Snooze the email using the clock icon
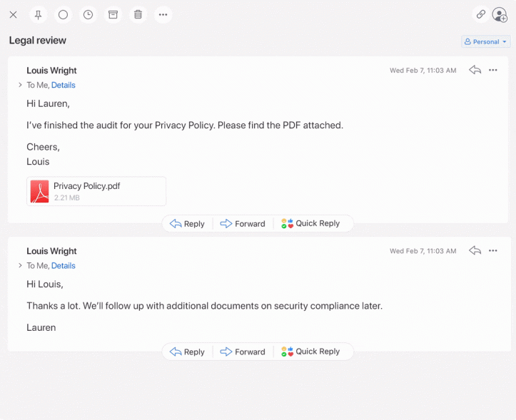The image size is (516, 420). tap(88, 15)
